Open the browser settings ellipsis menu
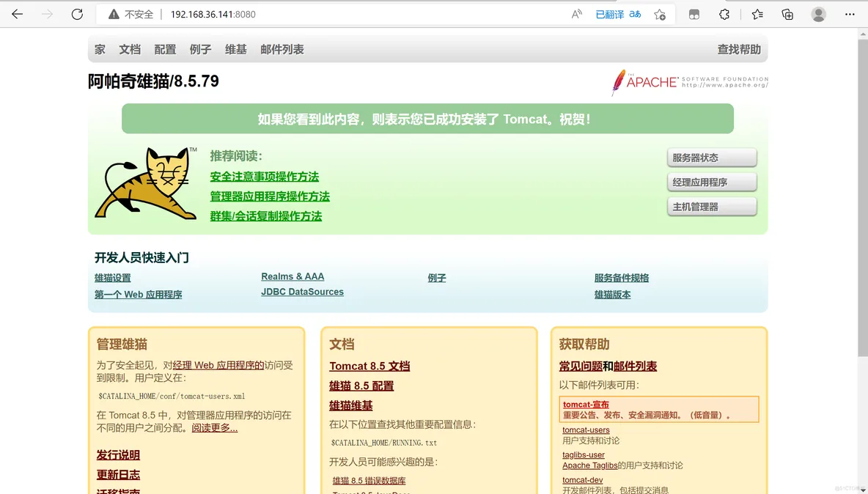Viewport: 868px width, 494px height. [x=850, y=15]
